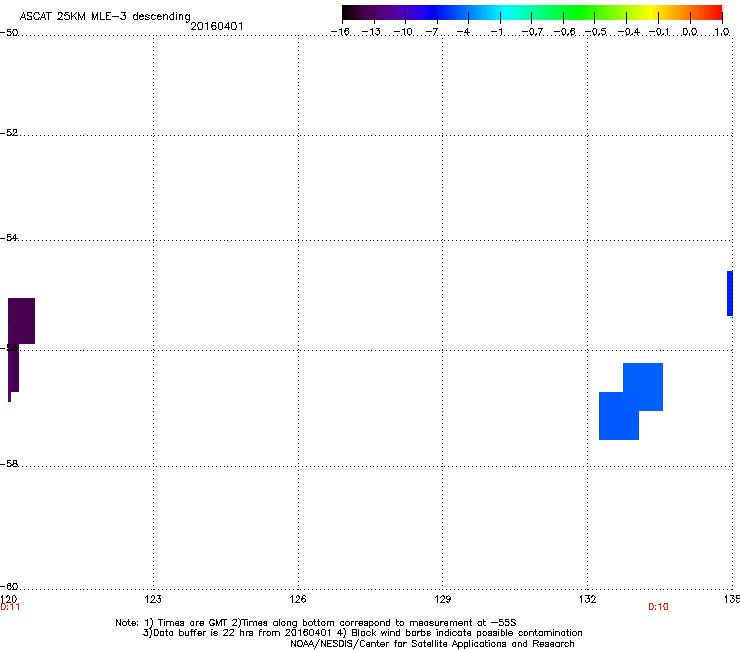Click the -52 latitude label
Viewport: 740px width, 650px height.
click(9, 133)
